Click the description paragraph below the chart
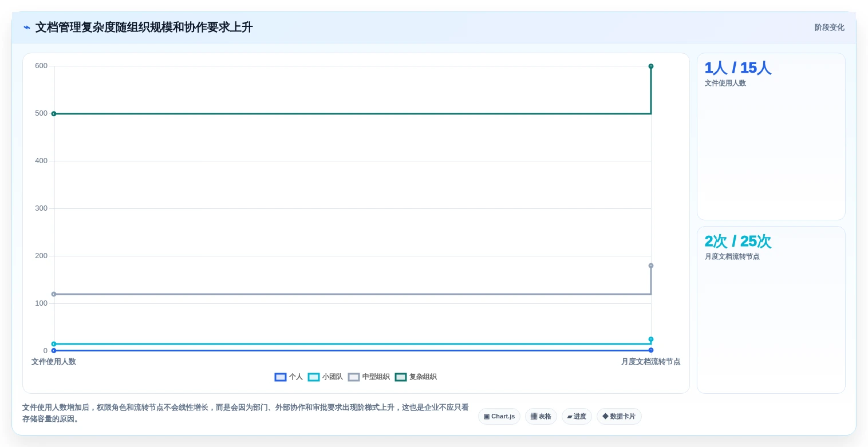868x447 pixels. (245, 413)
